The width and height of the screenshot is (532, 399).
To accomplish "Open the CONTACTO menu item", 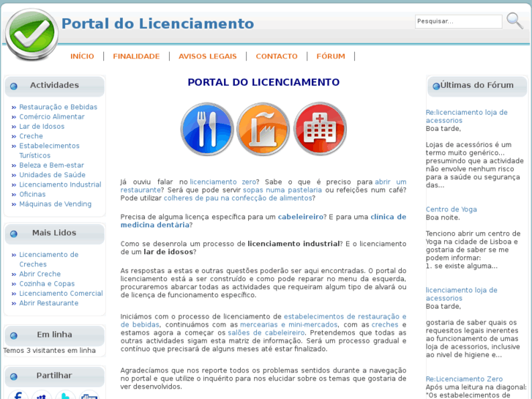I will (277, 56).
